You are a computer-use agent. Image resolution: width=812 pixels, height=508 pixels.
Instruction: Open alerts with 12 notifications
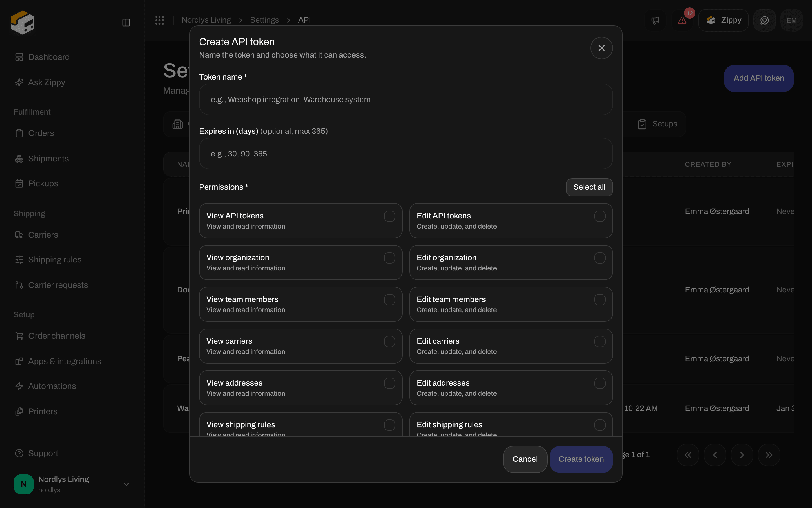click(x=682, y=20)
